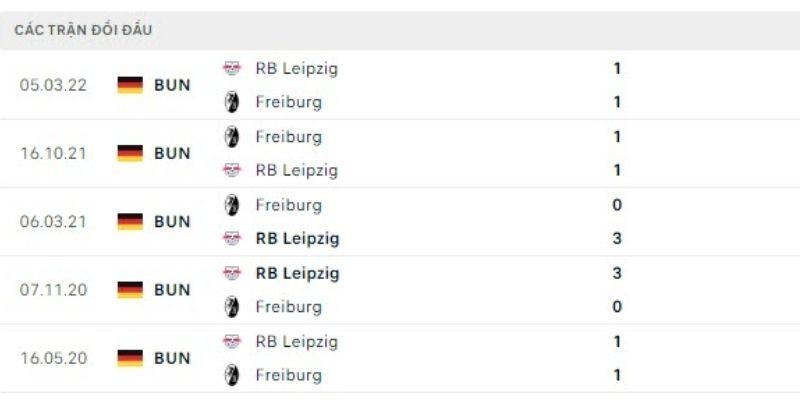Open Freiburg team in 07.11.20 match
This screenshot has height=400, width=800.
[x=288, y=307]
